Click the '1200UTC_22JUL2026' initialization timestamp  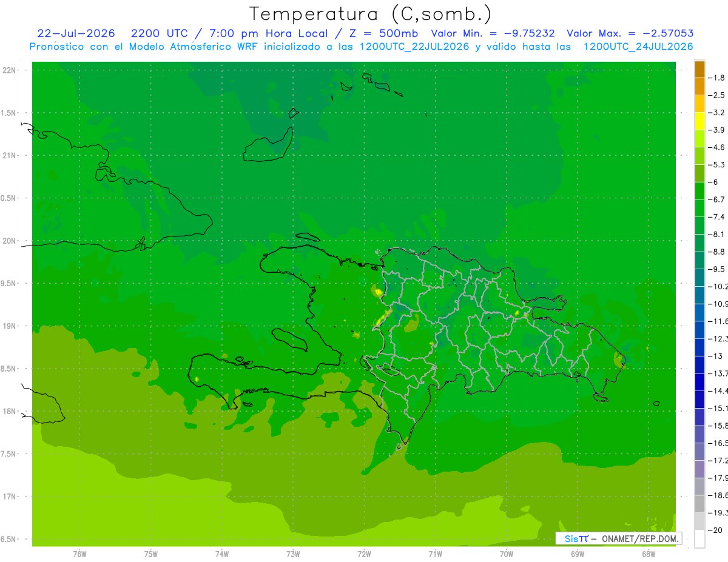(414, 46)
